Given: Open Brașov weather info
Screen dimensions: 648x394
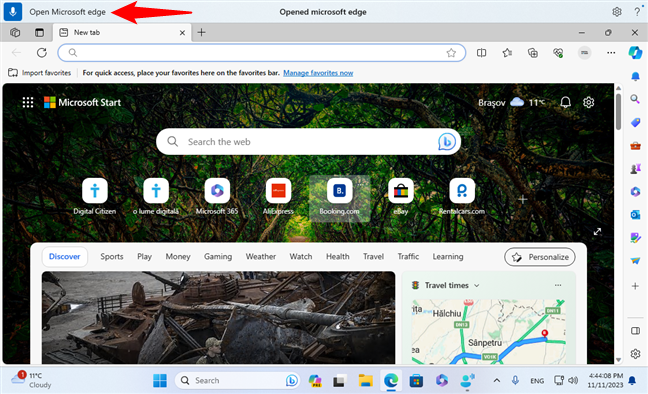Looking at the screenshot, I should pyautogui.click(x=511, y=102).
